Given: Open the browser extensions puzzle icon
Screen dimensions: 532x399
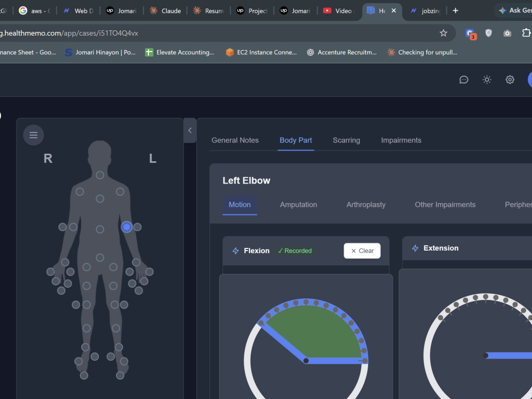Looking at the screenshot, I should coord(526,33).
